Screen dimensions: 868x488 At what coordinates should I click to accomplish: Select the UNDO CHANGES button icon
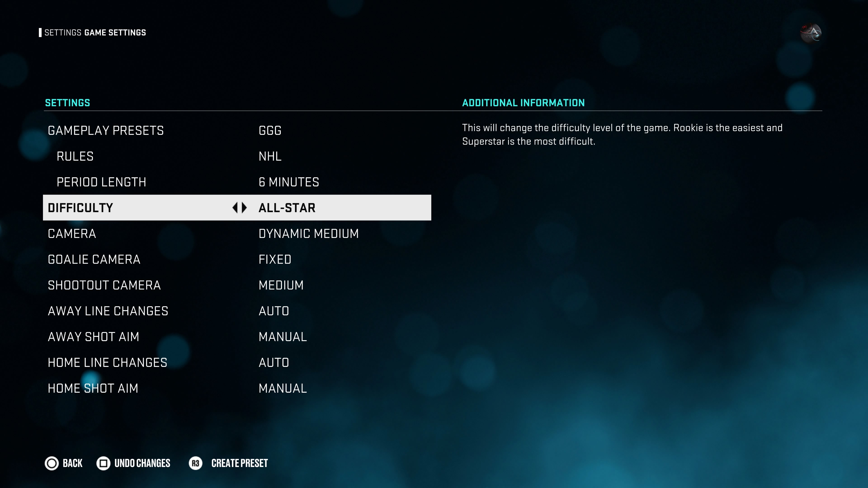coord(104,463)
